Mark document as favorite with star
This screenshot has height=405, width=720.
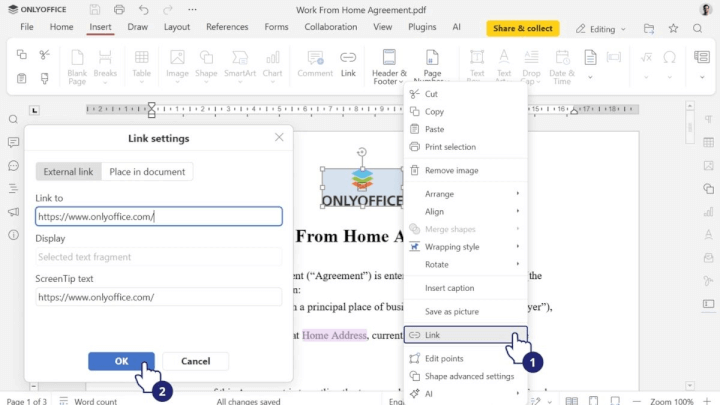(x=673, y=28)
